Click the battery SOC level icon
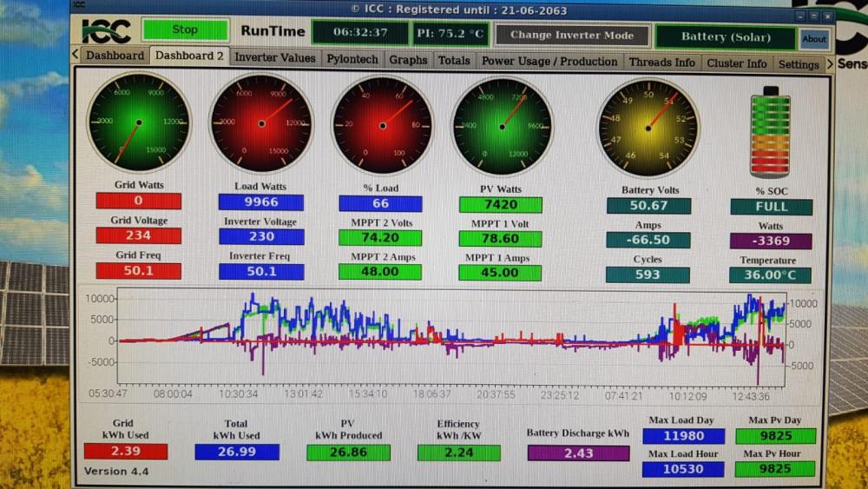868x489 pixels. click(770, 132)
